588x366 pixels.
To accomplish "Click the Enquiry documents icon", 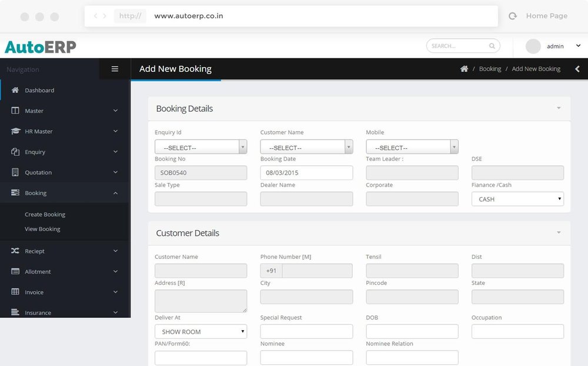I will point(15,152).
